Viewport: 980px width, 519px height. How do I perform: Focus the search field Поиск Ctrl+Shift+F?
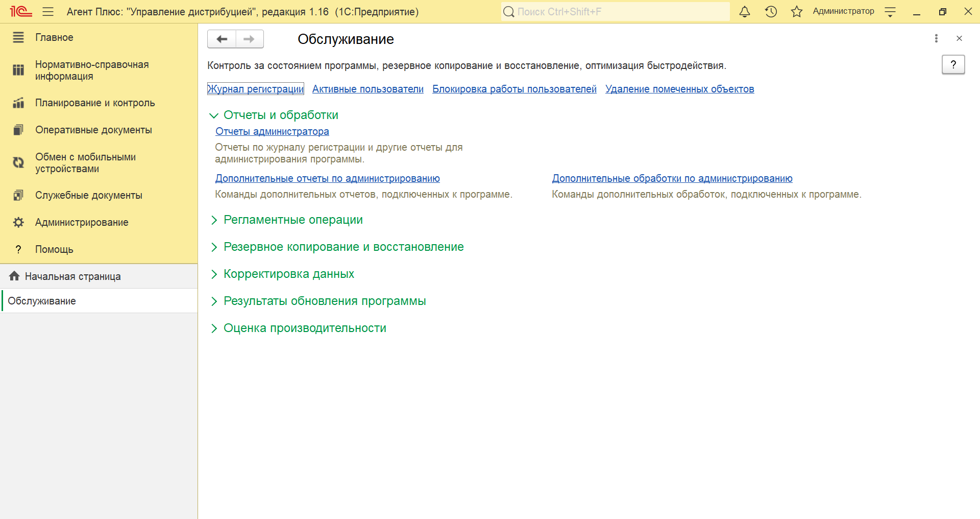[615, 12]
